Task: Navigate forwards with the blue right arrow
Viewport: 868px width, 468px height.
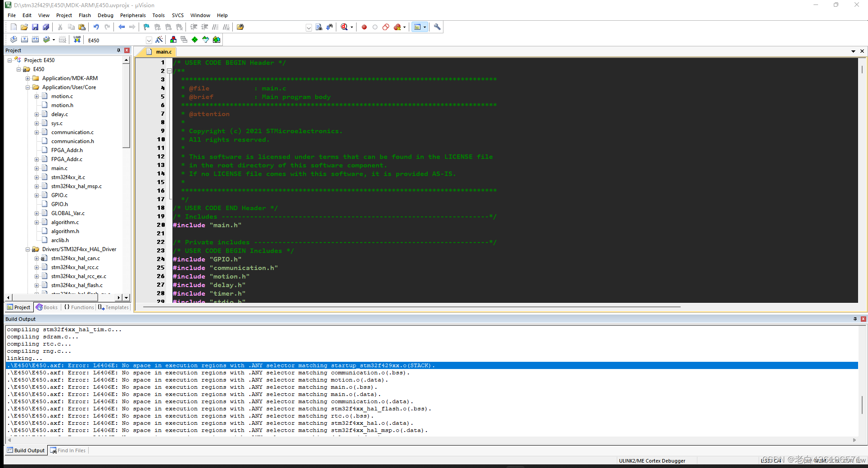Action: point(132,27)
